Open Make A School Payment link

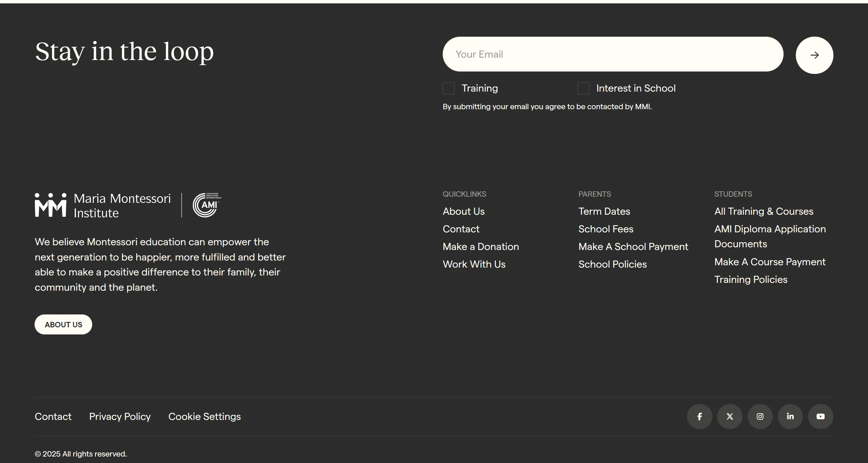[633, 247]
